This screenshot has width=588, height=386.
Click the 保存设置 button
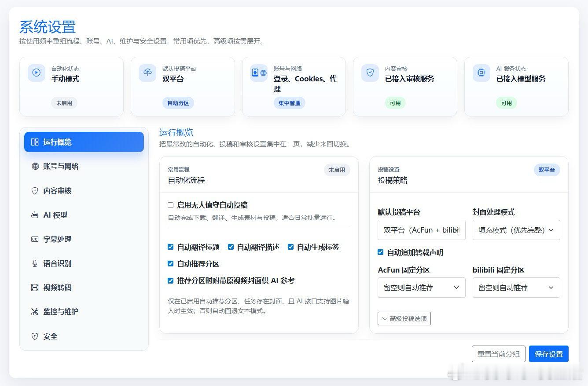(549, 354)
